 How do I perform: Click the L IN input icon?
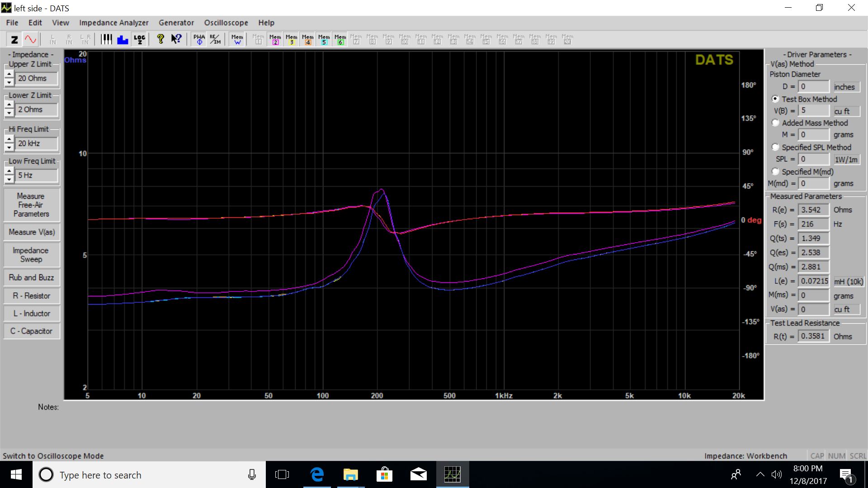point(53,39)
